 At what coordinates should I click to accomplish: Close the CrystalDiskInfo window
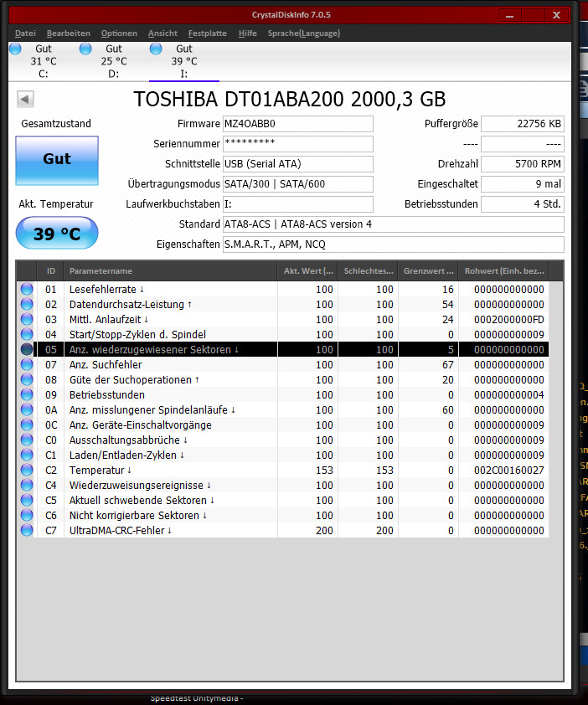[x=556, y=15]
